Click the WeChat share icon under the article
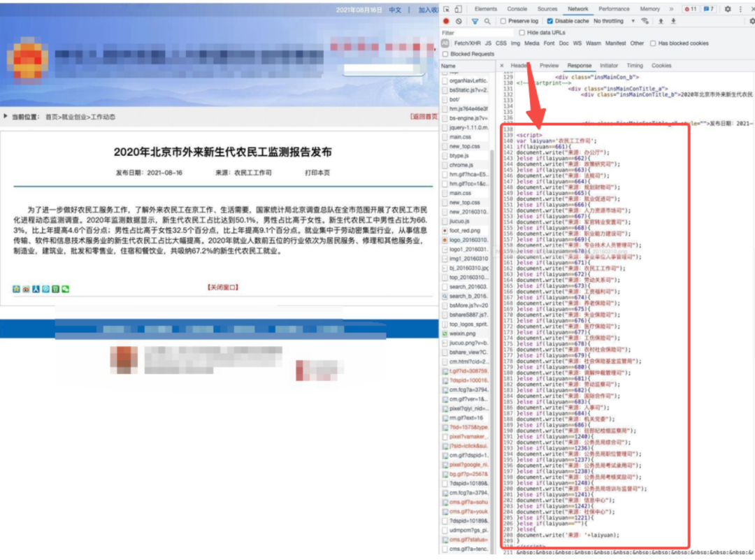The height and width of the screenshot is (560, 755). [66, 289]
